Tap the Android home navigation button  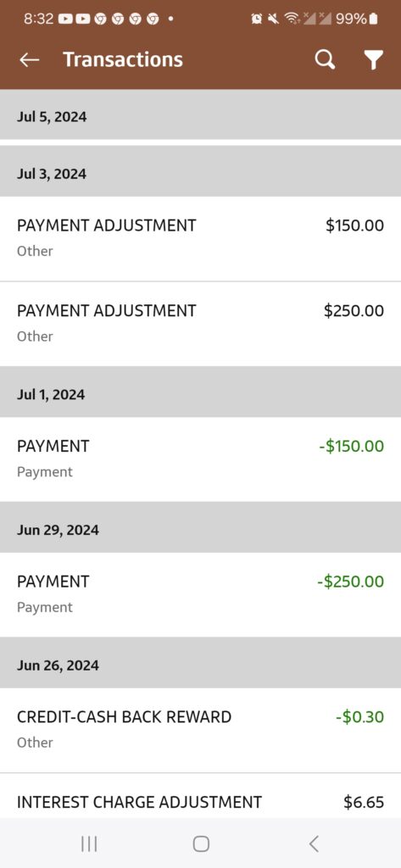coord(200,843)
